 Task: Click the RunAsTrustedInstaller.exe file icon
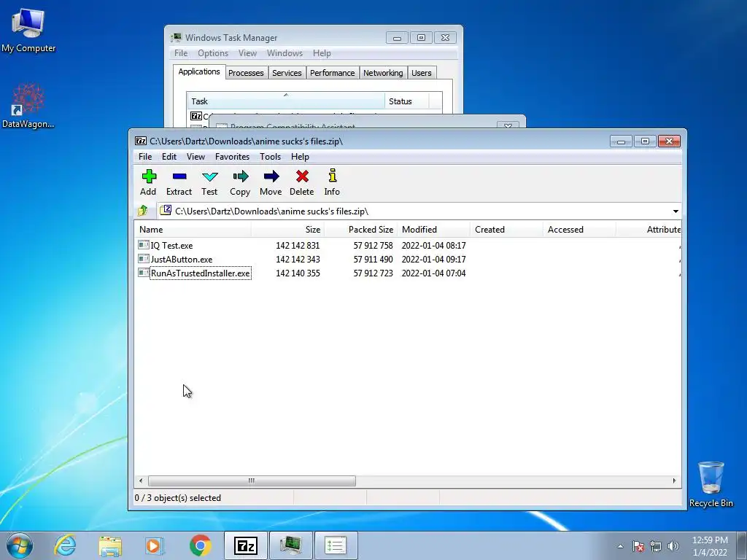tap(144, 273)
